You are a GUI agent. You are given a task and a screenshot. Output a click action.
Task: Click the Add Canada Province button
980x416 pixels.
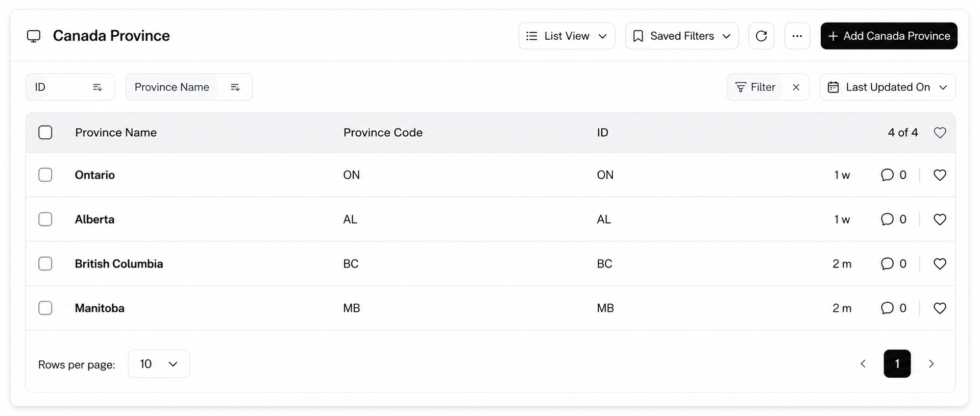(889, 36)
